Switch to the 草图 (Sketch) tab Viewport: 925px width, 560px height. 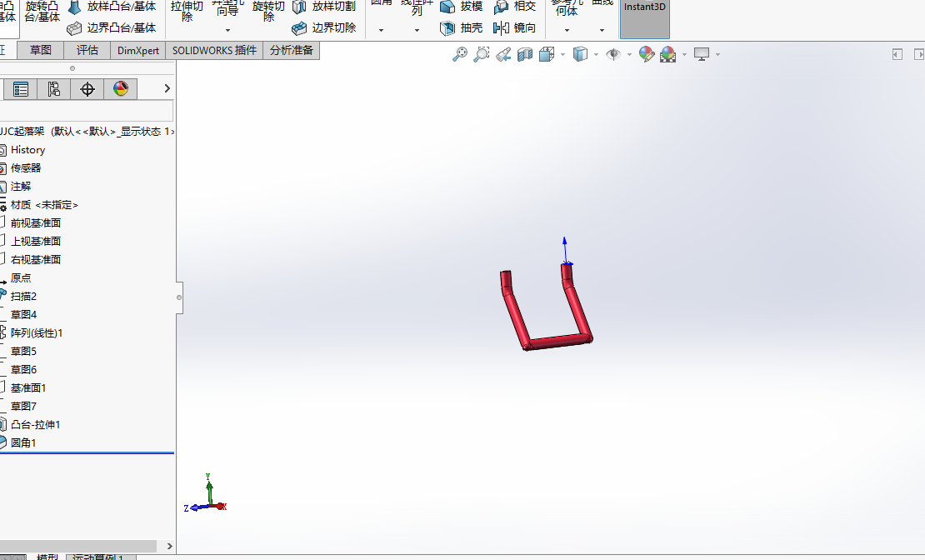[x=41, y=51]
